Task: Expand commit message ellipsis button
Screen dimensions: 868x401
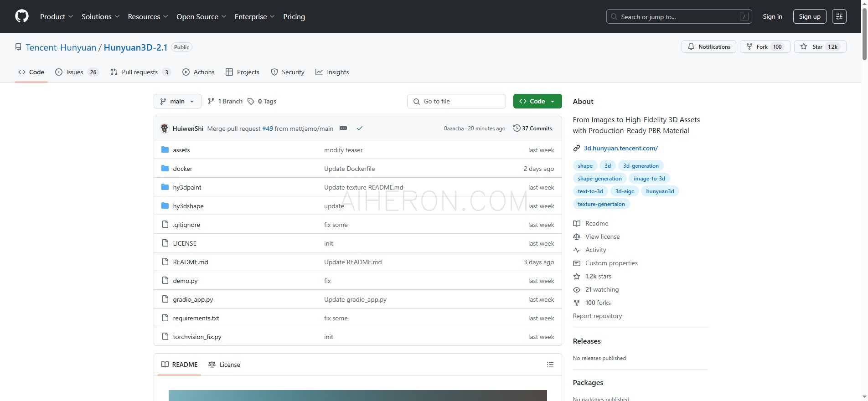Action: pos(343,129)
